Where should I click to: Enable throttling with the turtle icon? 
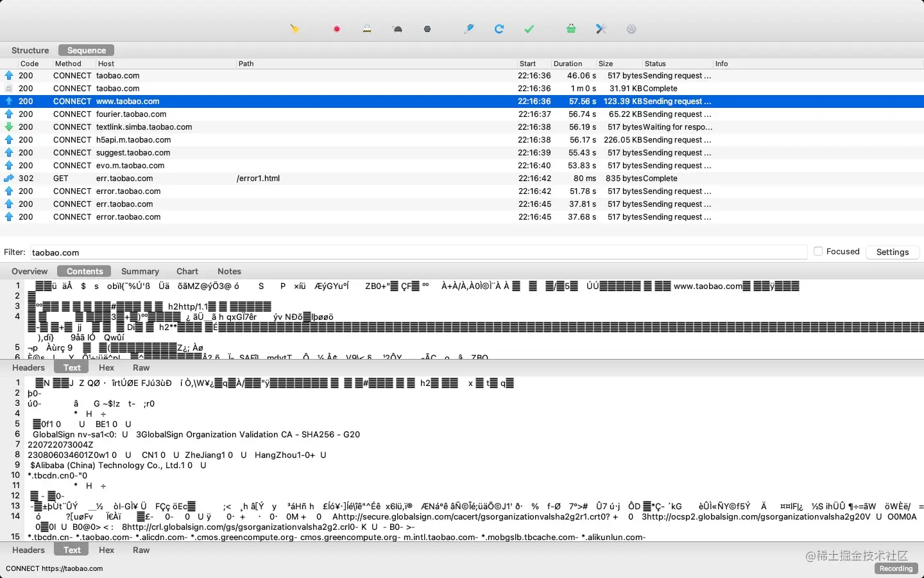coord(398,29)
